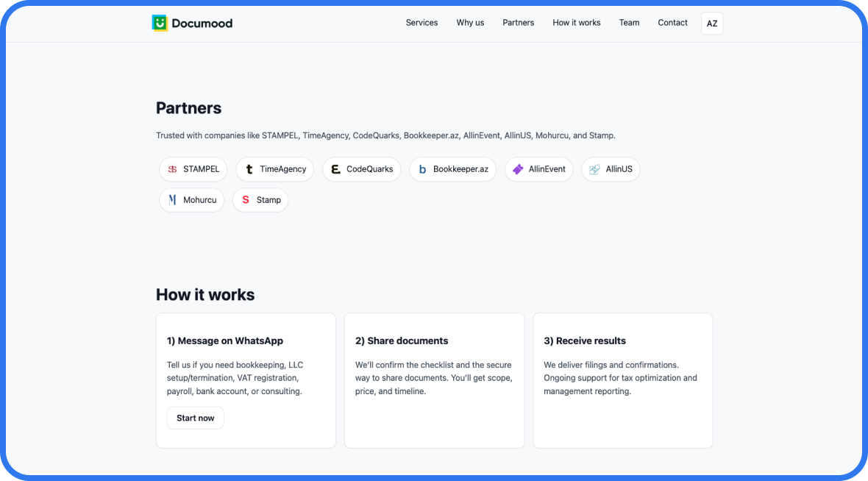The width and height of the screenshot is (868, 481).
Task: Click the purple AllinEvent ticket icon
Action: 518,169
